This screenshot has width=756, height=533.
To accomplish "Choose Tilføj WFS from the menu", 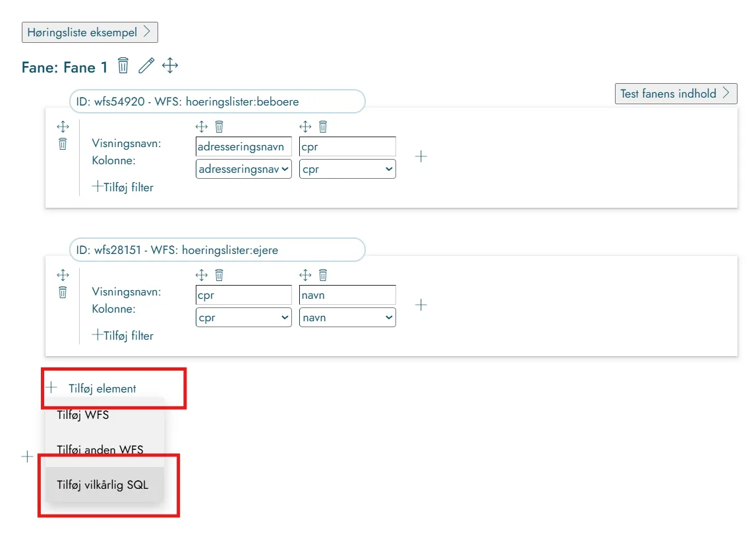I will (105, 415).
